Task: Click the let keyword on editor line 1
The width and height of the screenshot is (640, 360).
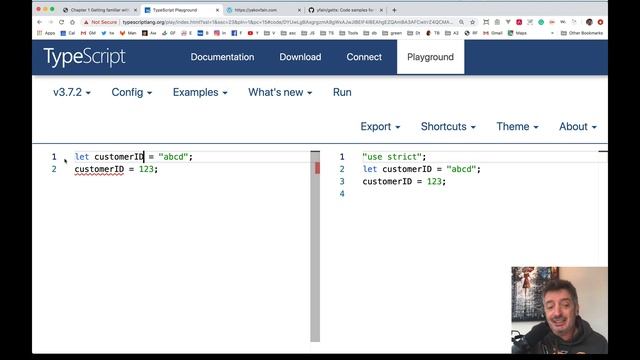Action: pos(82,157)
